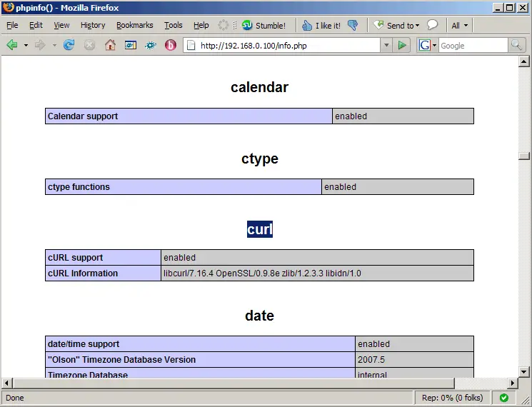The height and width of the screenshot is (407, 532).
Task: Click the blue gear toolbar icon
Action: point(151,45)
